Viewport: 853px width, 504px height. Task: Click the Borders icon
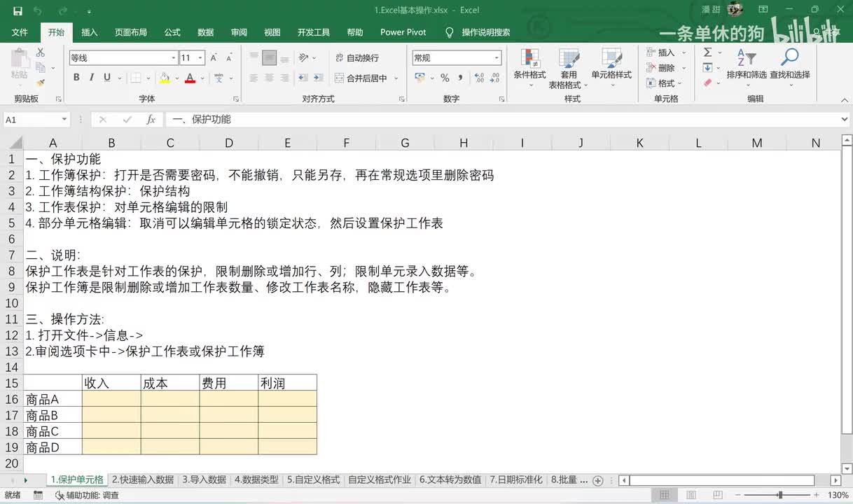pos(135,78)
